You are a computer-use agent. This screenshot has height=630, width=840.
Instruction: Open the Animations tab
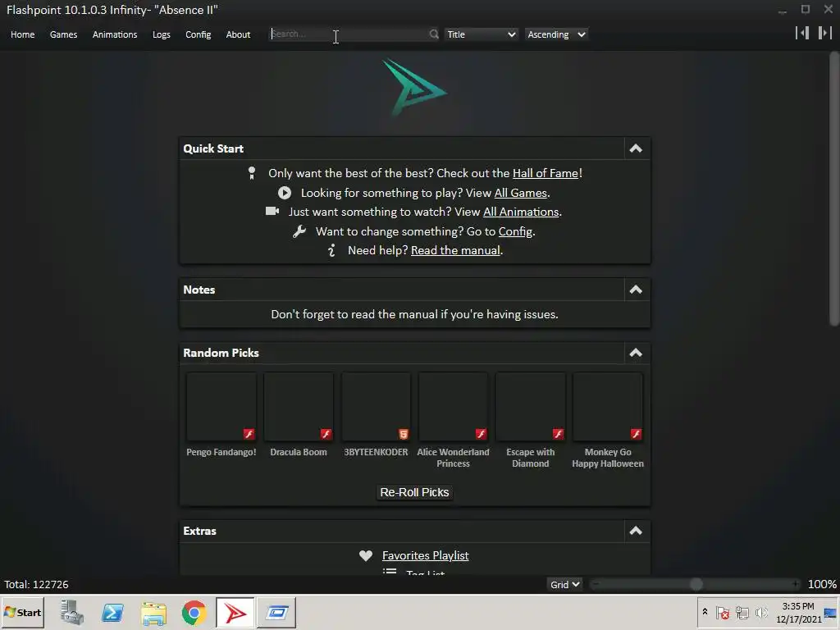click(x=115, y=34)
